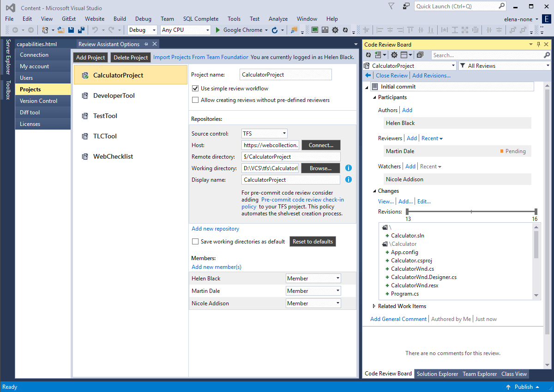Click the green screen icon in main toolbar
The image size is (554, 392).
pos(315,30)
